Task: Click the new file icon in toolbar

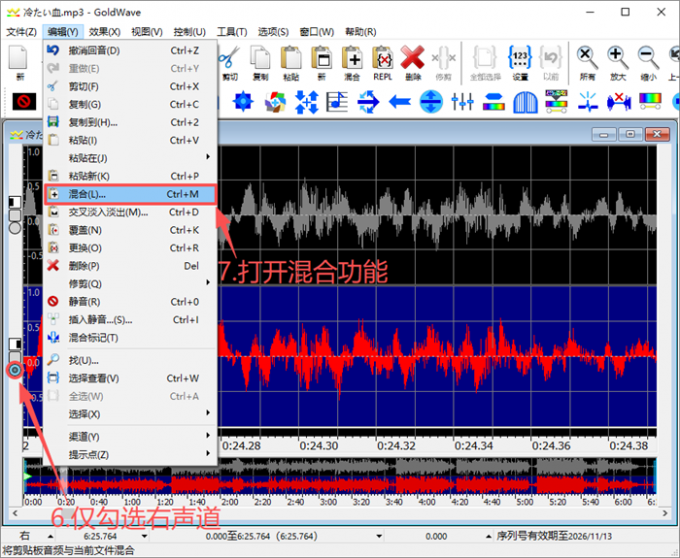Action: (19, 57)
